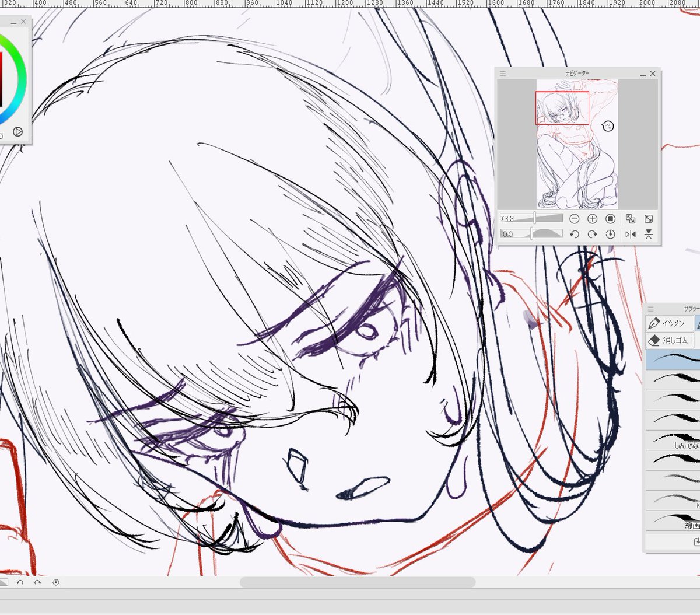Click the zoom slider showing 73.3
The image size is (700, 615).
pos(531,218)
